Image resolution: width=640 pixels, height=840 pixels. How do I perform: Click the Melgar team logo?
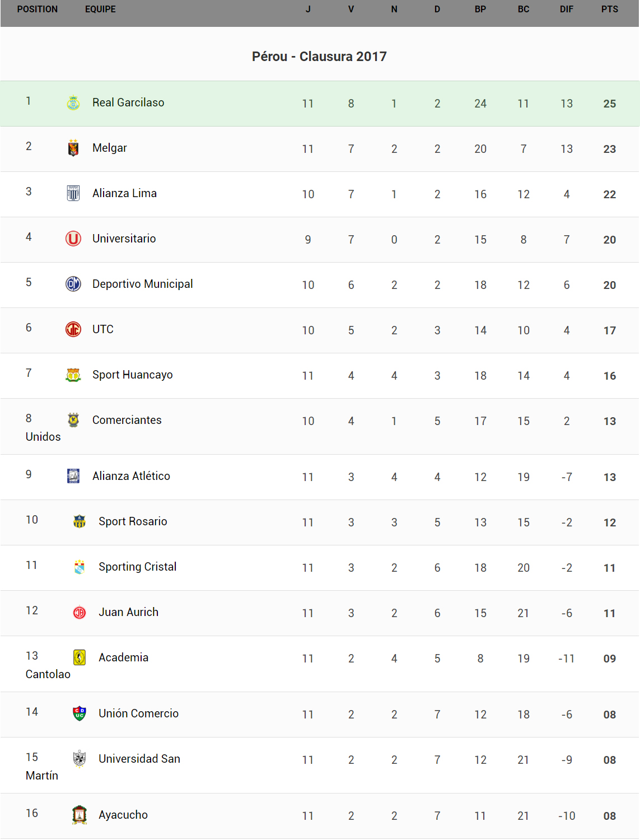pyautogui.click(x=73, y=148)
